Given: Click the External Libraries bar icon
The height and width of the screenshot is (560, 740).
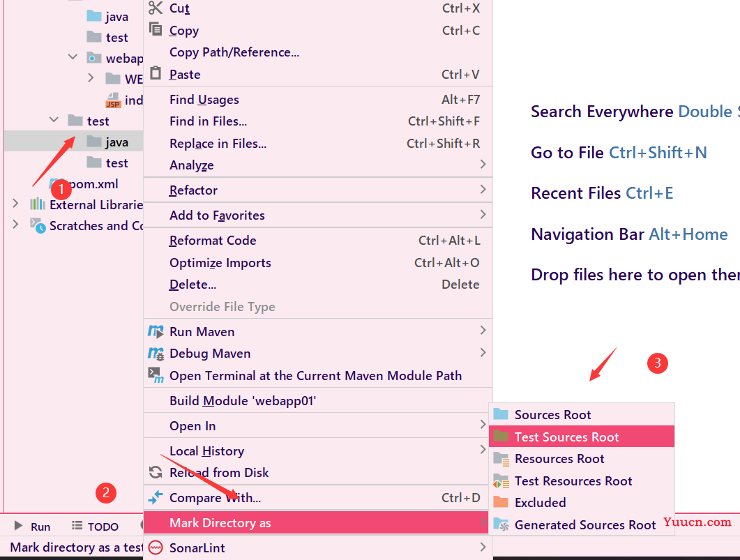Looking at the screenshot, I should (37, 204).
